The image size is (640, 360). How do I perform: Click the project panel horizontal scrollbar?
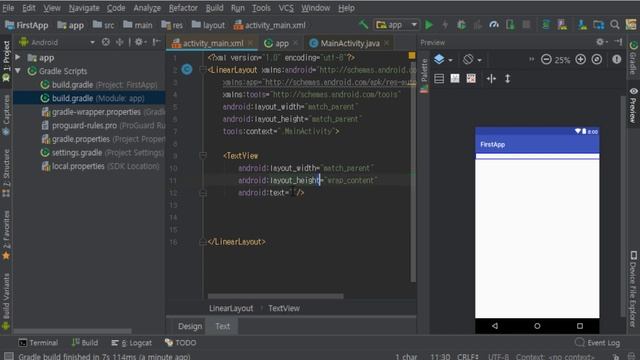[x=73, y=331]
